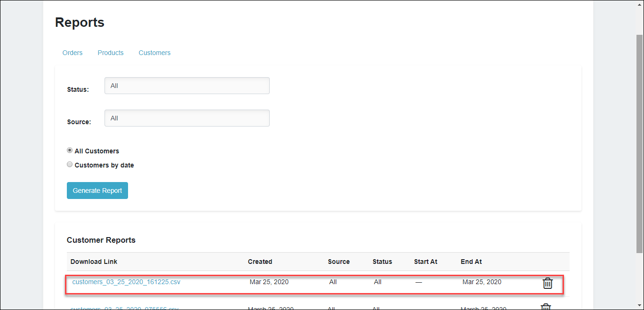Click the Status column header
The height and width of the screenshot is (310, 644).
(382, 262)
